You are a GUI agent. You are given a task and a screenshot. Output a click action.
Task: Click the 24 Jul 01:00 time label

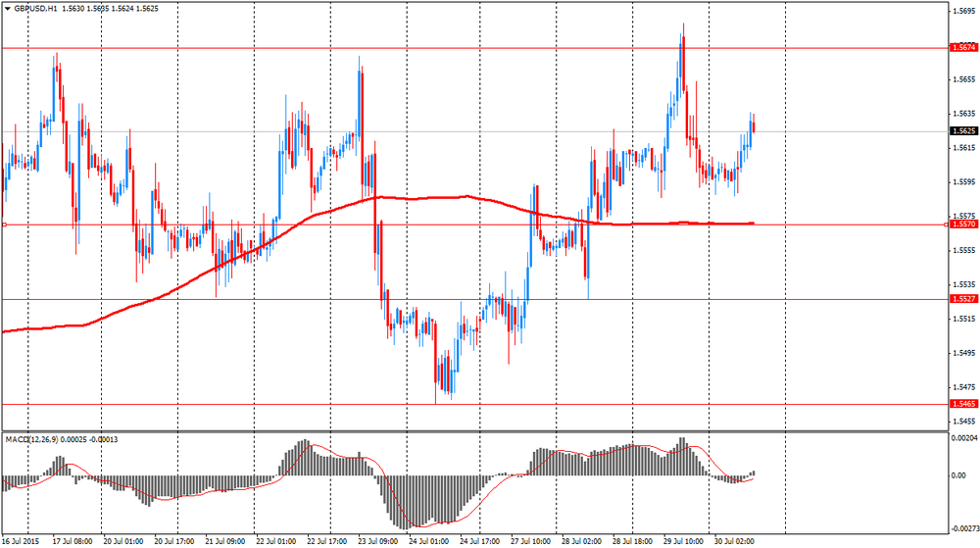429,541
